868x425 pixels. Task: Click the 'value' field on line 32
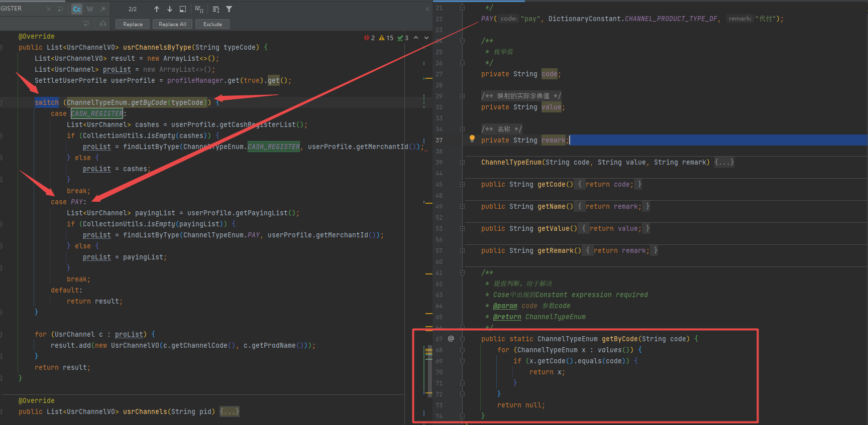[x=552, y=107]
